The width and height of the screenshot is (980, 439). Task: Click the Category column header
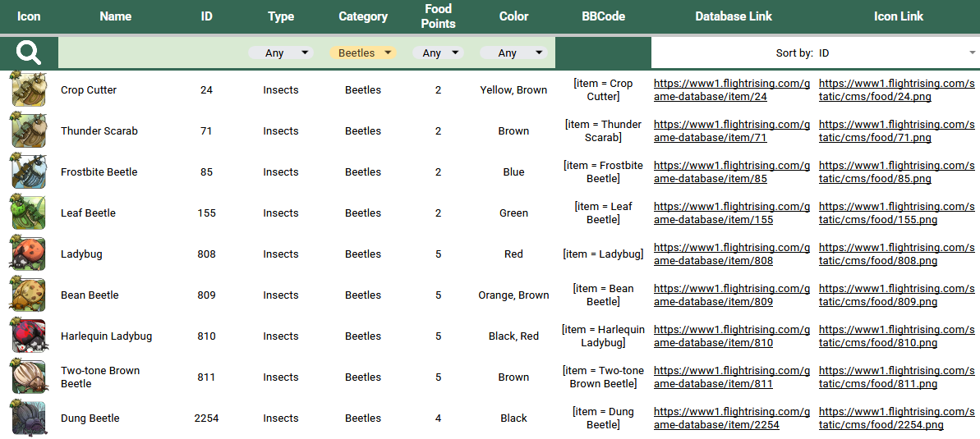pos(363,17)
